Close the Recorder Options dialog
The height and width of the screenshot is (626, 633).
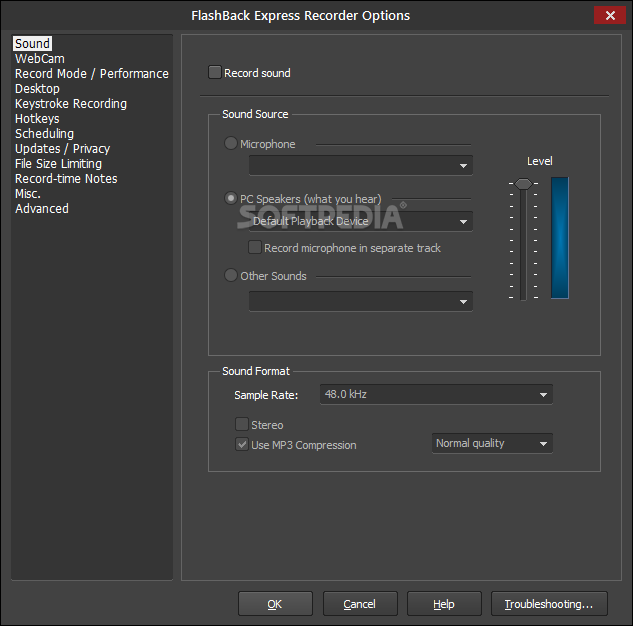pyautogui.click(x=610, y=15)
